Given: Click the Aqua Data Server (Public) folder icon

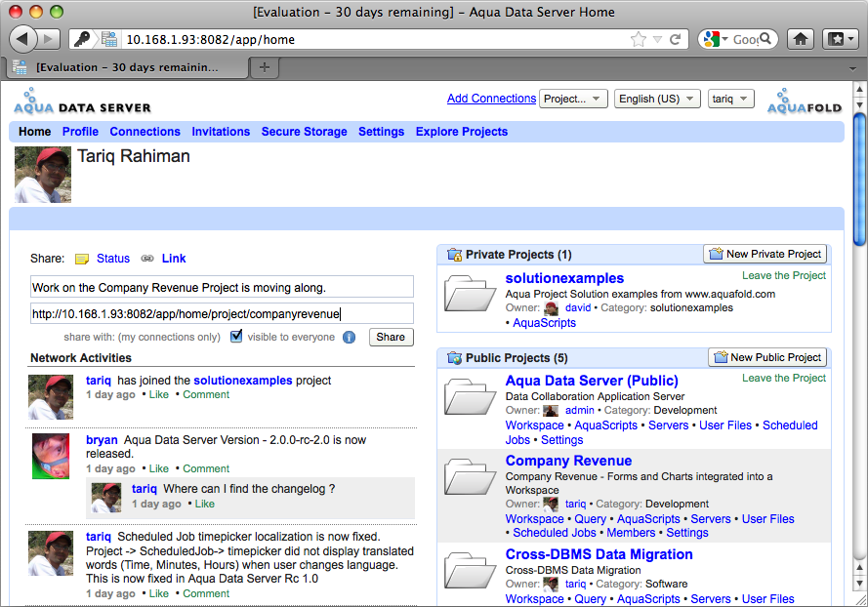Looking at the screenshot, I should click(x=469, y=396).
